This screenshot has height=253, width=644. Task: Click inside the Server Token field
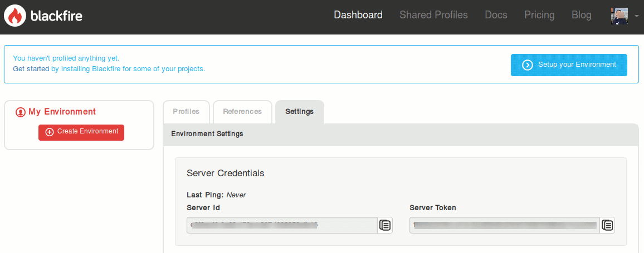tap(505, 225)
